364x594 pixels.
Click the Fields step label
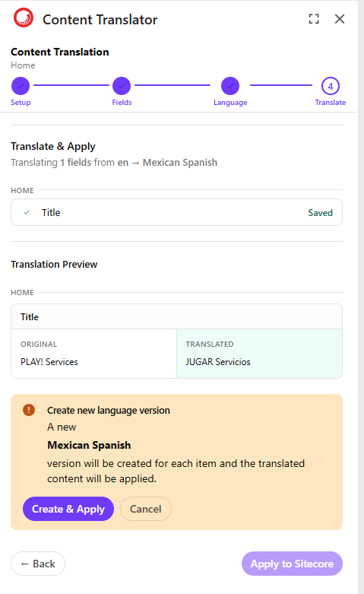pyautogui.click(x=122, y=102)
